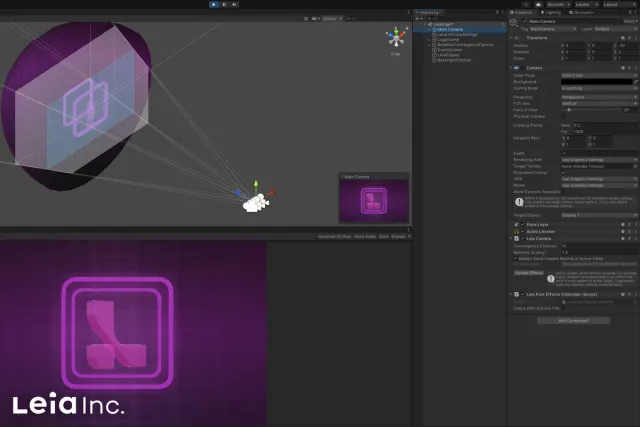640x427 pixels.
Task: Collapse the Transform component
Action: click(511, 38)
